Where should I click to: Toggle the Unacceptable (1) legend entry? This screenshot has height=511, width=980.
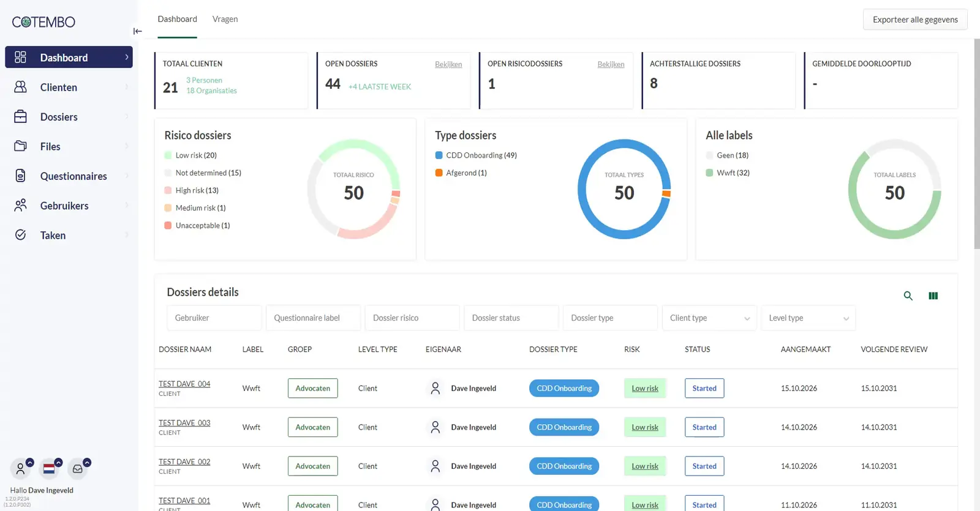click(197, 226)
